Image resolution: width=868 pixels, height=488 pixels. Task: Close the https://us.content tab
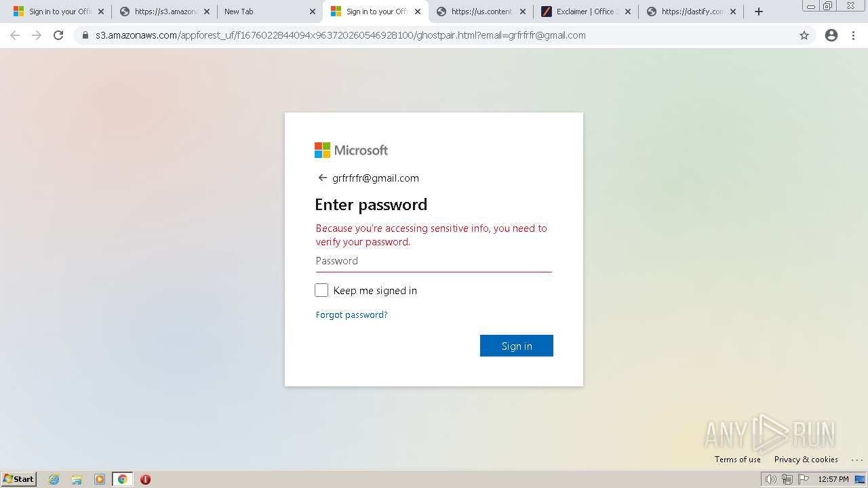(x=522, y=12)
